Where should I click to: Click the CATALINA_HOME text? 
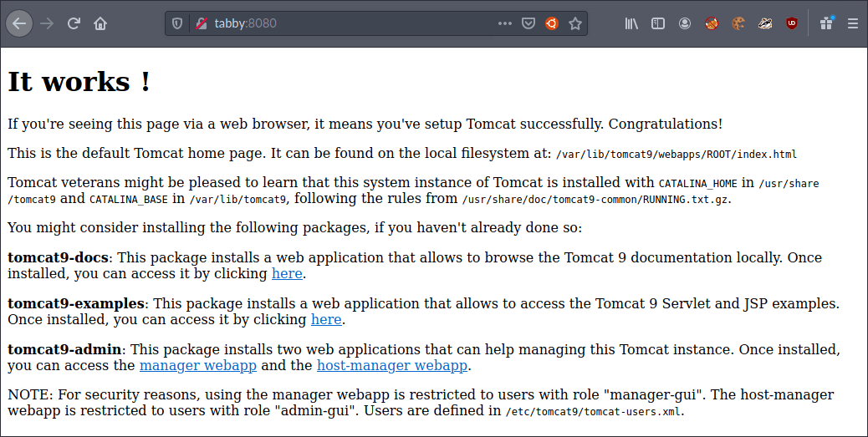click(x=698, y=184)
